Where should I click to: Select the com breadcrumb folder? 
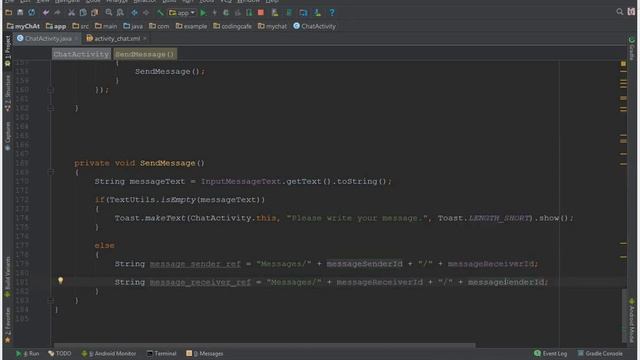pyautogui.click(x=159, y=26)
